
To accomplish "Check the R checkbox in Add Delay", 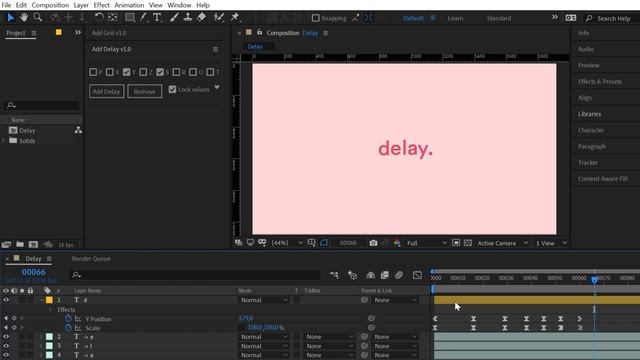I will 176,72.
